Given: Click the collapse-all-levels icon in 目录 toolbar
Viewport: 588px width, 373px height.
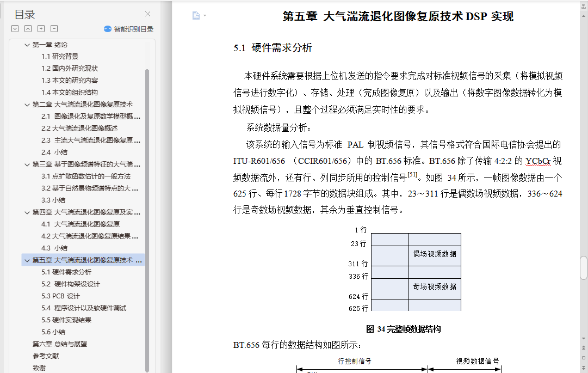Looking at the screenshot, I should [x=28, y=28].
